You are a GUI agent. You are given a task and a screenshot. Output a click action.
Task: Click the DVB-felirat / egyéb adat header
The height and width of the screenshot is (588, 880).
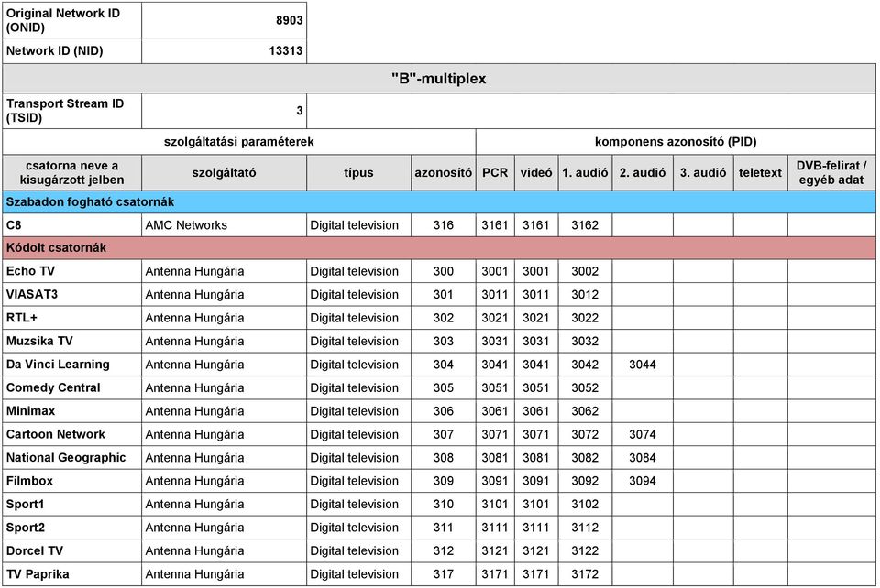[x=831, y=172]
